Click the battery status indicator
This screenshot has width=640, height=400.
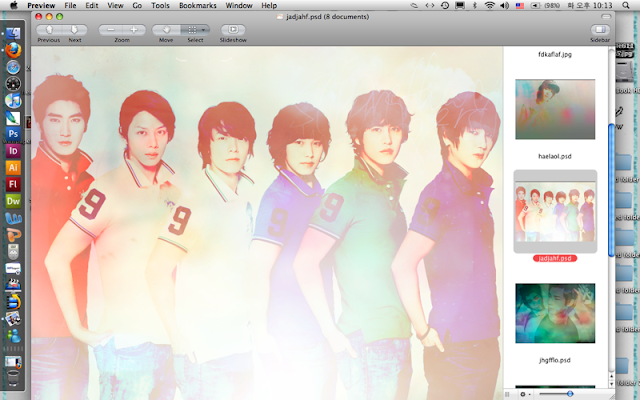(545, 5)
